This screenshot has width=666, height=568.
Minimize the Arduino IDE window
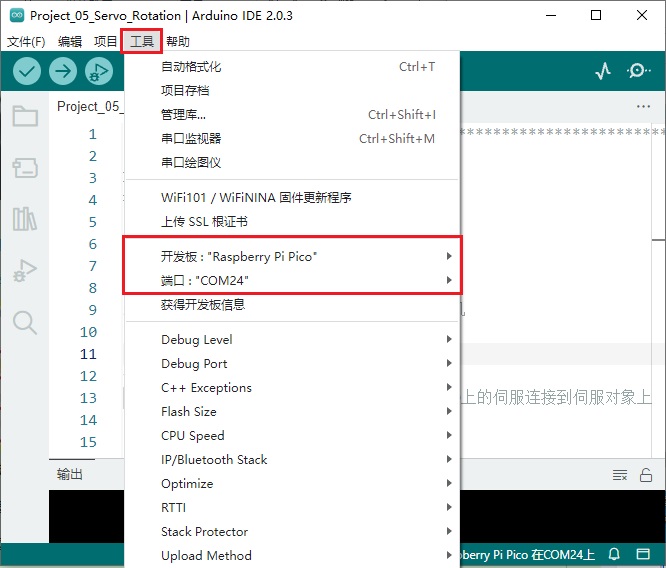pos(551,16)
